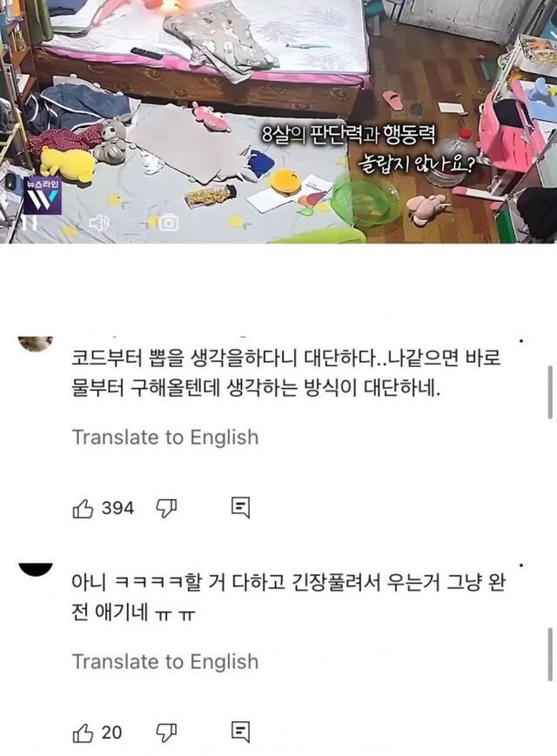Like the comment with 20 likes
The height and width of the screenshot is (756, 557).
[83, 733]
